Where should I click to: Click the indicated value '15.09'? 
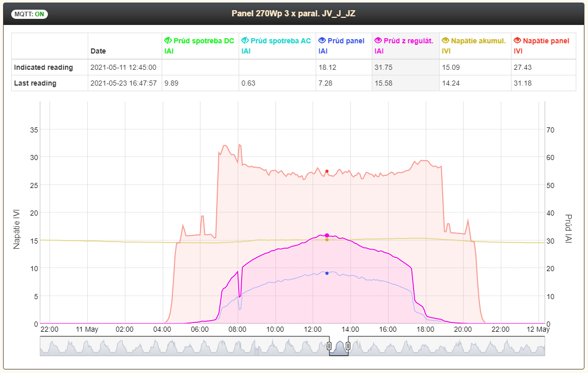click(451, 67)
